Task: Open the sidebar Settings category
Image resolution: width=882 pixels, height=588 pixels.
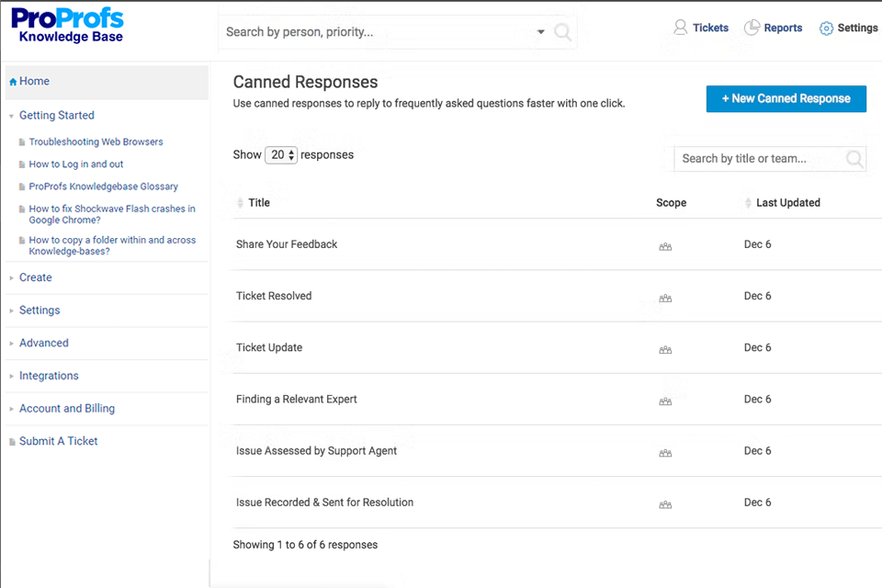Action: point(40,310)
